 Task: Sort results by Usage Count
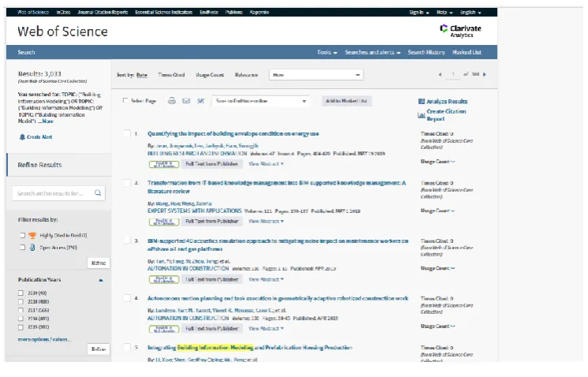[x=210, y=75]
